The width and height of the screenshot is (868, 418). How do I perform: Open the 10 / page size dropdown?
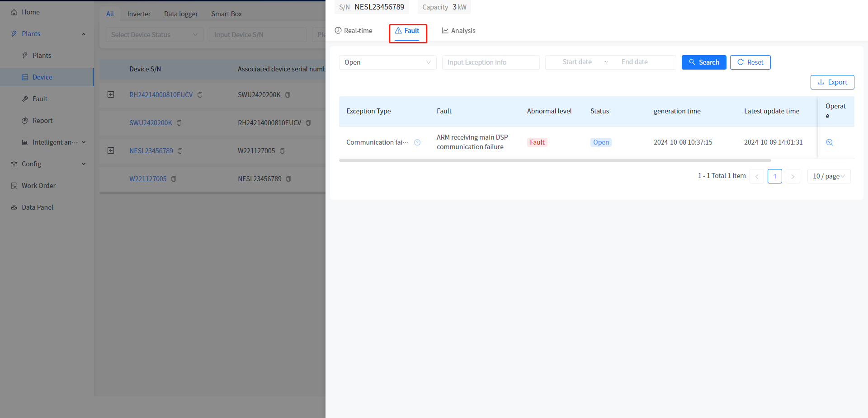(828, 176)
